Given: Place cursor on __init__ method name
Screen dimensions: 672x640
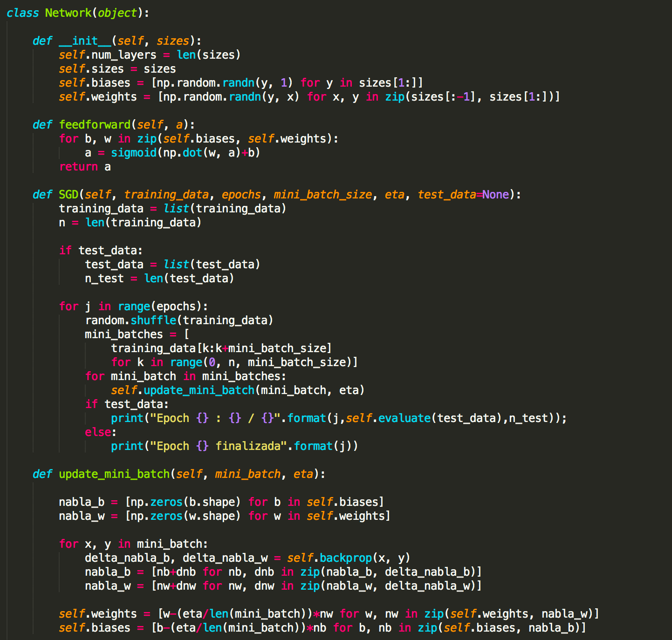Looking at the screenshot, I should [85, 41].
